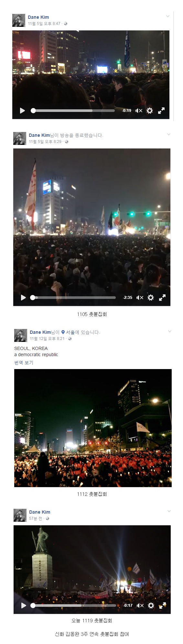This screenshot has height=644, width=183.
Task: Open options chevron on the SEOUL, KOREA post
Action: pyautogui.click(x=169, y=331)
